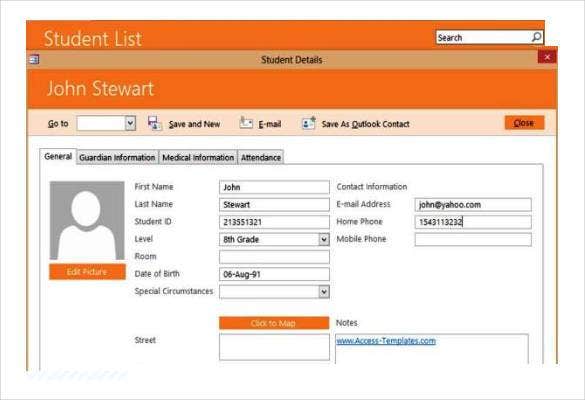Expand the Special Circumstances dropdown arrow
This screenshot has height=400, width=585.
tap(324, 291)
